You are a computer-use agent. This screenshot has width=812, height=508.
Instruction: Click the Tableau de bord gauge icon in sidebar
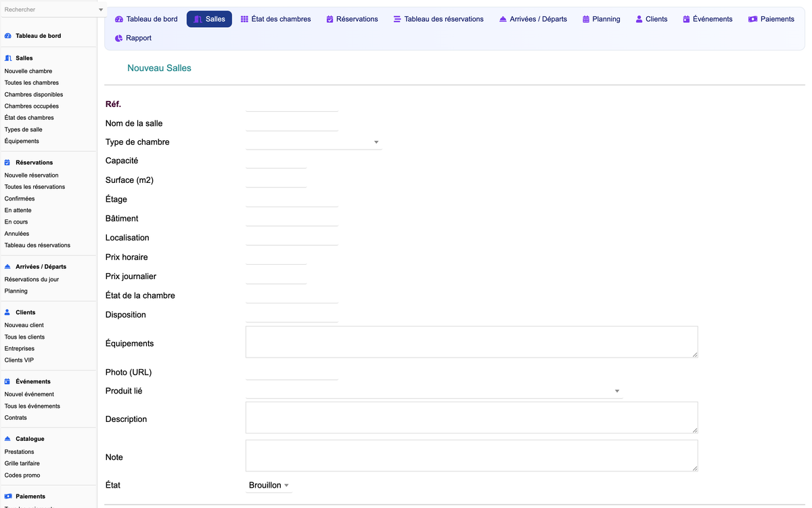click(7, 36)
